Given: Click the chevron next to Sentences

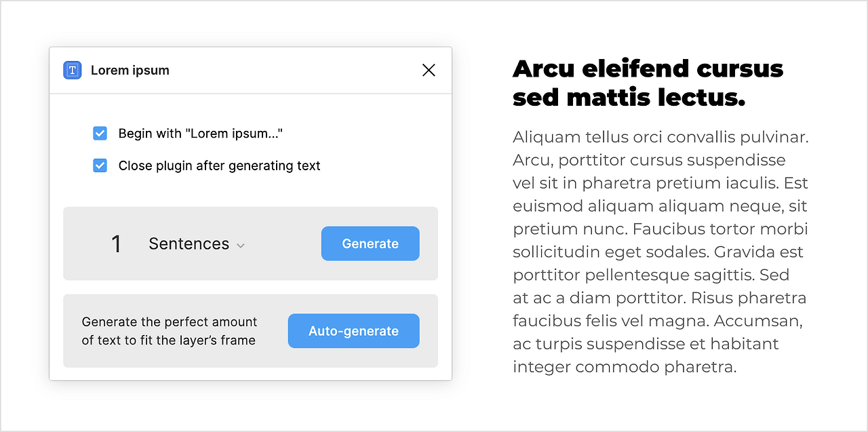Looking at the screenshot, I should point(241,246).
